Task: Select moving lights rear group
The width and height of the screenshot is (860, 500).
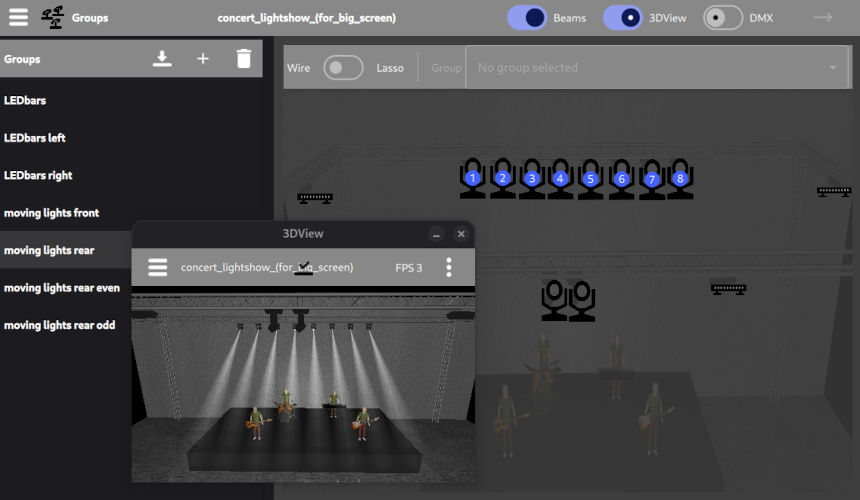Action: [x=49, y=250]
